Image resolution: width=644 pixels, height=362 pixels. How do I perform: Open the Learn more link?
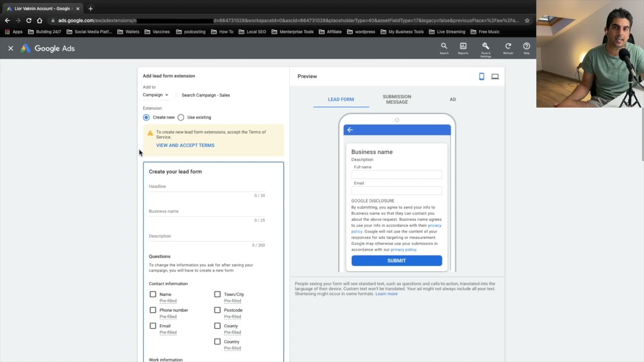(386, 294)
